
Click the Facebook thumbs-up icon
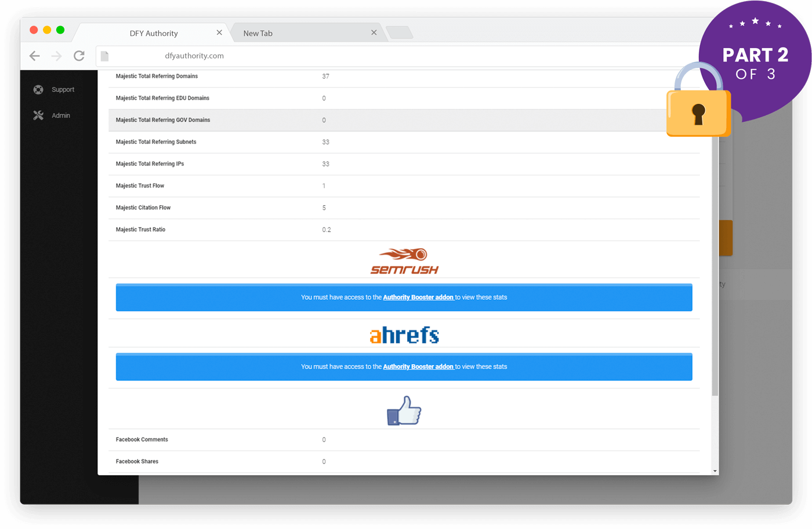coord(404,411)
